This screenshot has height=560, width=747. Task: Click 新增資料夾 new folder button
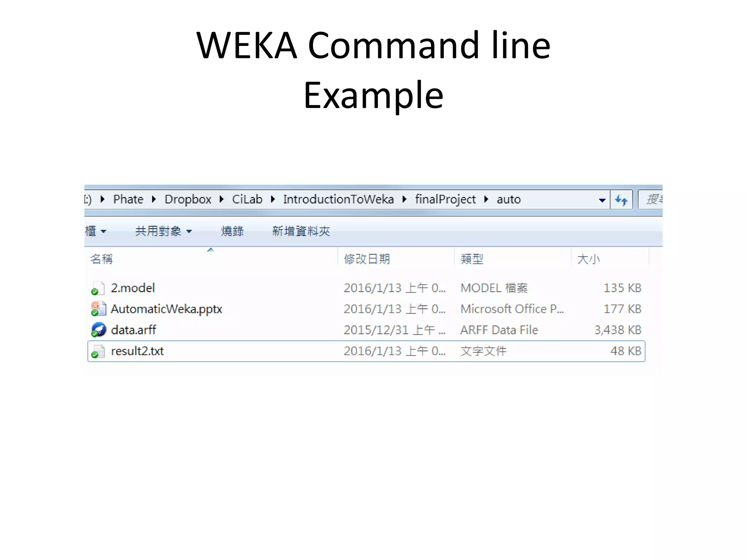301,231
